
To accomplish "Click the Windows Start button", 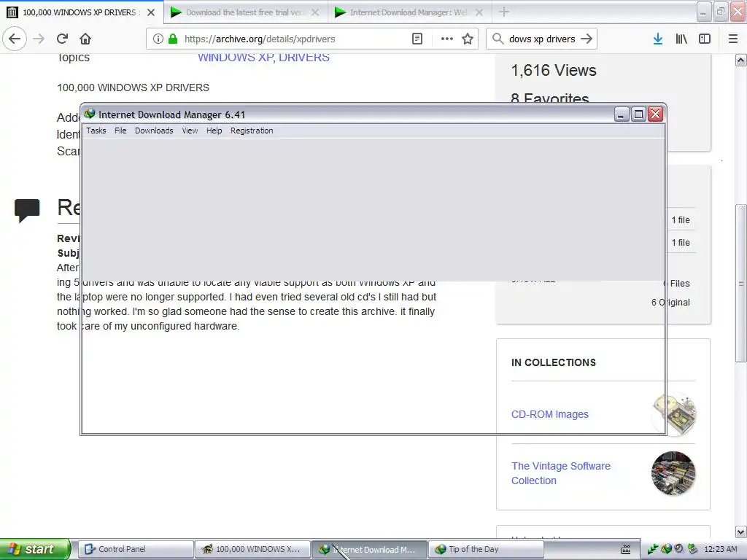I will pos(35,549).
